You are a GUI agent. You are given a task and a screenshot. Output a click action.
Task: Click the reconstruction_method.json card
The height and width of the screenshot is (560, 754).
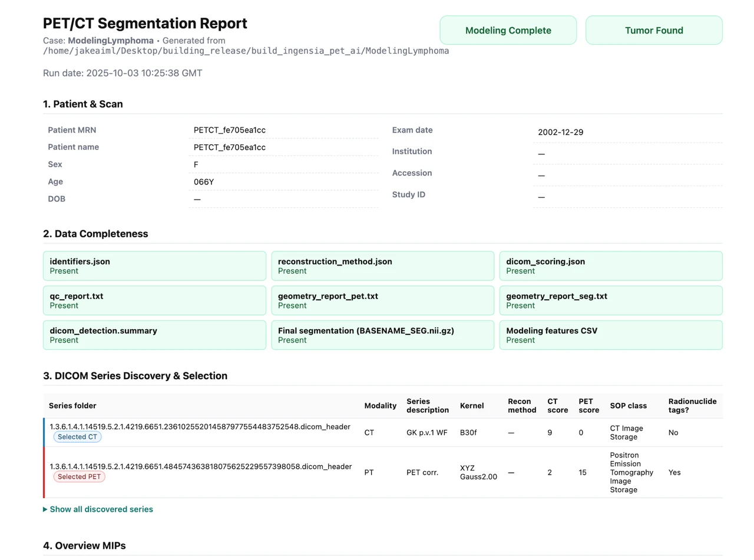[382, 266]
